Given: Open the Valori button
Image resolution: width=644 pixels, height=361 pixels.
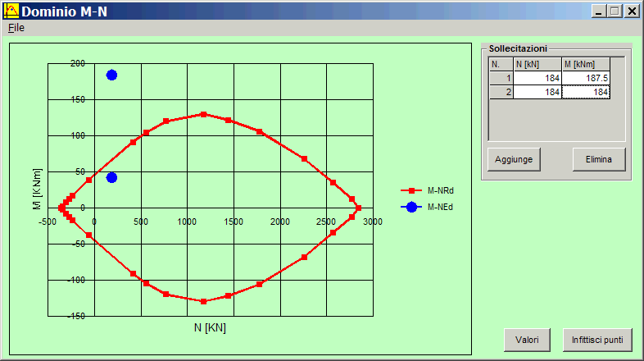Looking at the screenshot, I should click(527, 340).
